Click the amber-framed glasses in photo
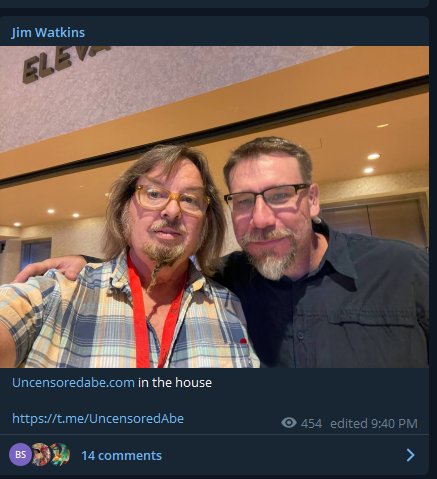Viewport: 437px width, 479px height. click(x=172, y=200)
